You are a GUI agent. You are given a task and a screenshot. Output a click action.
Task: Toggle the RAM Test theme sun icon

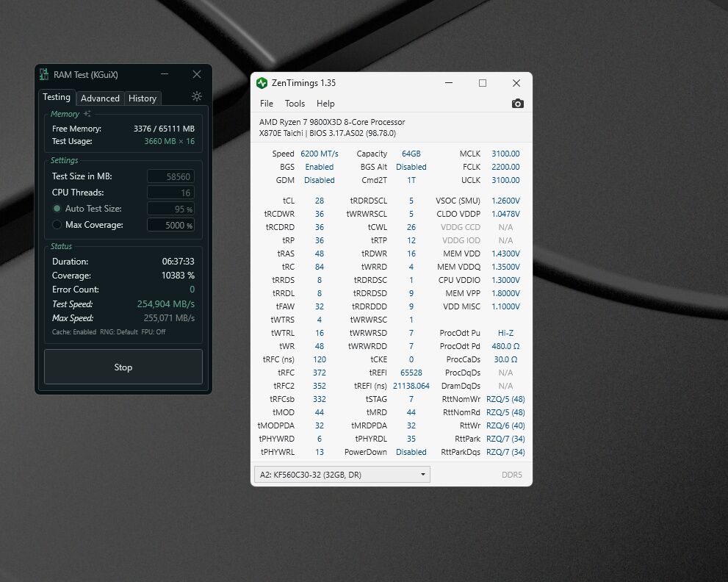[197, 96]
